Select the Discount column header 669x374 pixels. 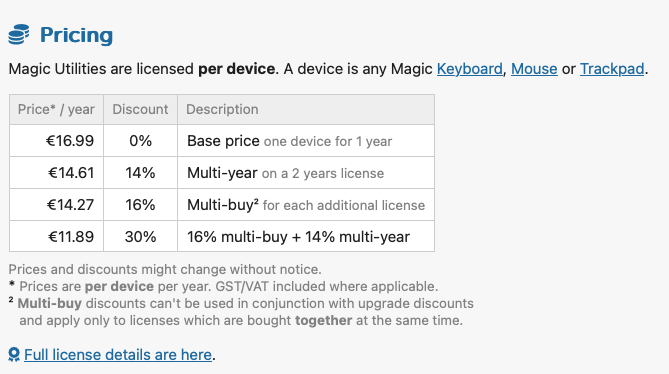click(140, 110)
